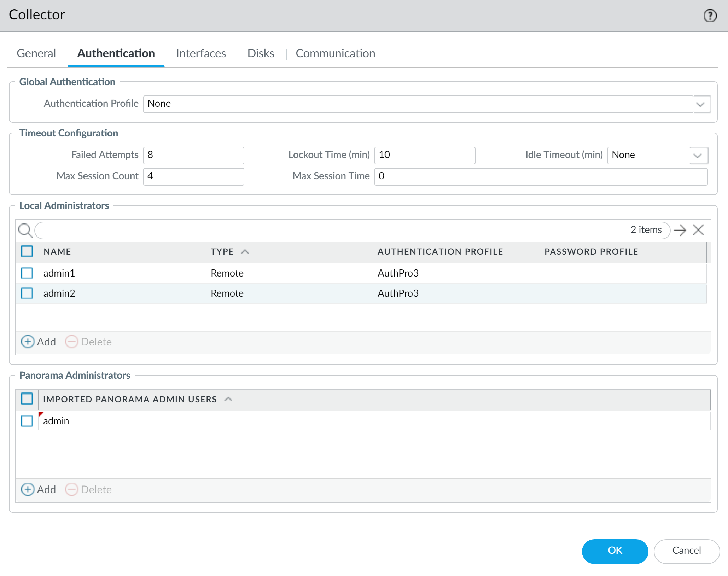Image resolution: width=728 pixels, height=576 pixels.
Task: Expand the Idle Timeout dropdown
Action: pos(697,156)
